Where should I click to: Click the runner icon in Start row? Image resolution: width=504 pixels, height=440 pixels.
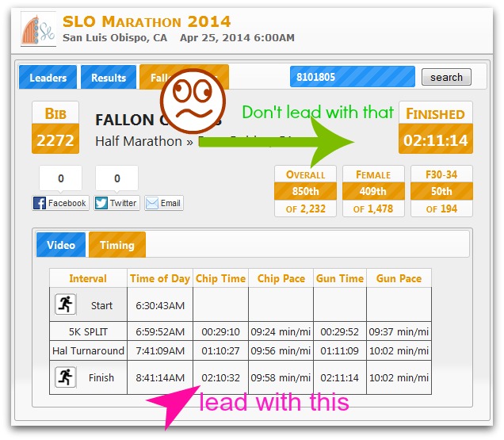[x=65, y=305]
